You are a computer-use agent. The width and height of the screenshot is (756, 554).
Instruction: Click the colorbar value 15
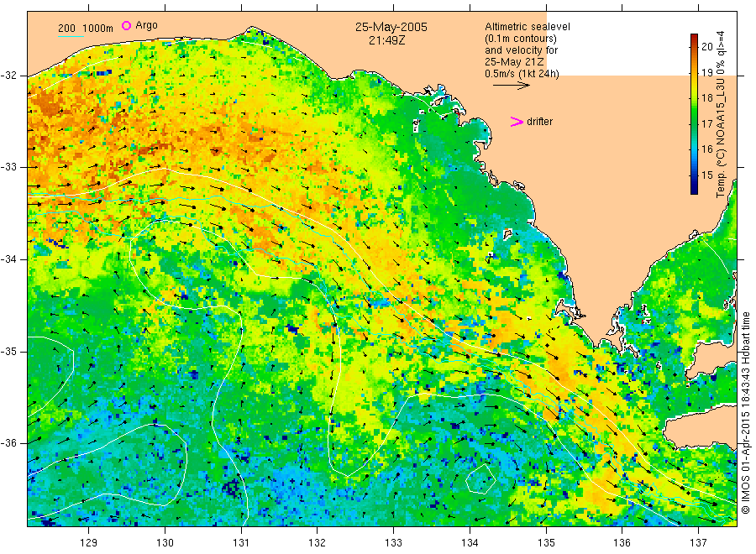[706, 175]
